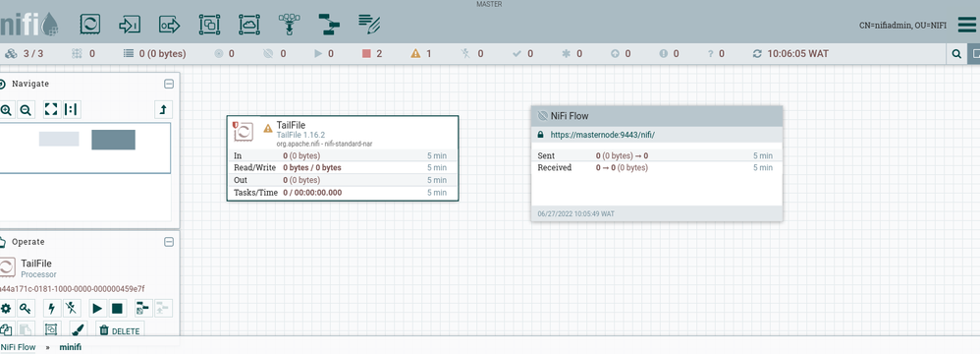Click the fit-to-screen icon in Navigate
Screen dimensions: 980x354
coord(51,110)
